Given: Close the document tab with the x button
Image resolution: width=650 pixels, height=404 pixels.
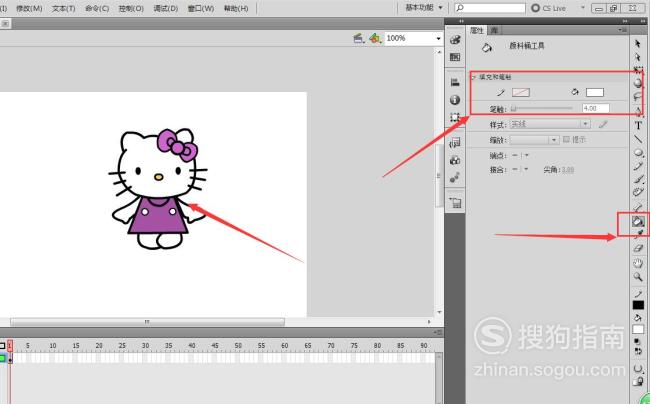Looking at the screenshot, I should (x=5, y=24).
